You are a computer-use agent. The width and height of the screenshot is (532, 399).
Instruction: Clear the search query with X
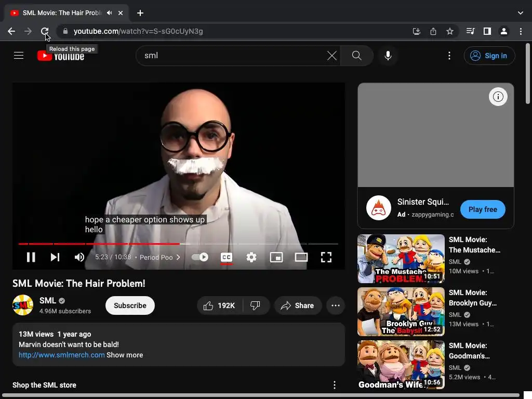point(332,55)
